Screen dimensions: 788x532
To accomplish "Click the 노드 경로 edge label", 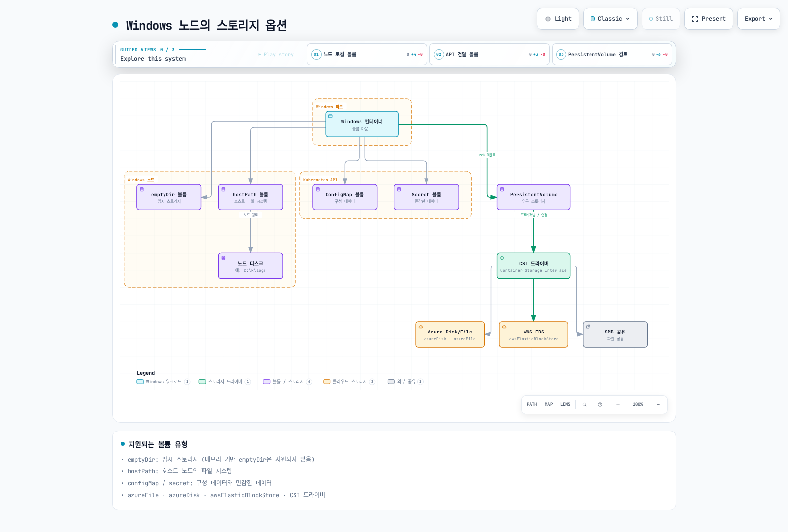I will click(251, 215).
